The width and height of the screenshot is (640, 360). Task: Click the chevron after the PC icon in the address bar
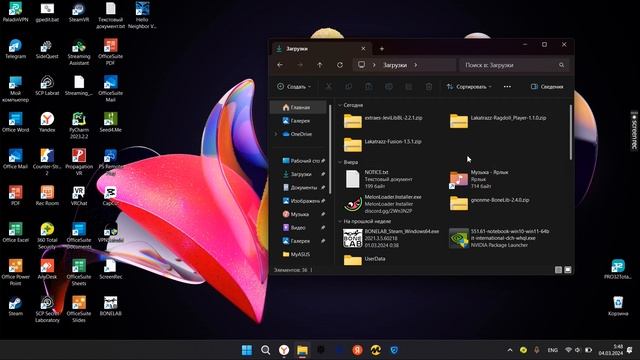(374, 65)
